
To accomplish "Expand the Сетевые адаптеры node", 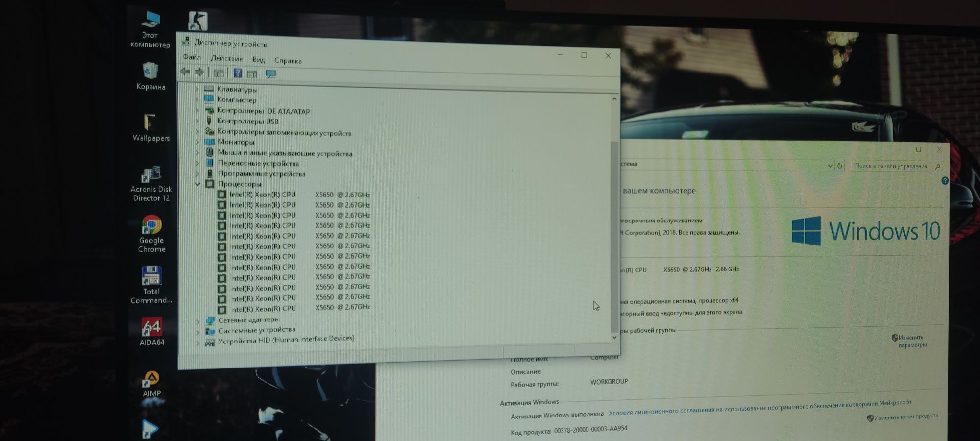I will coord(198,321).
